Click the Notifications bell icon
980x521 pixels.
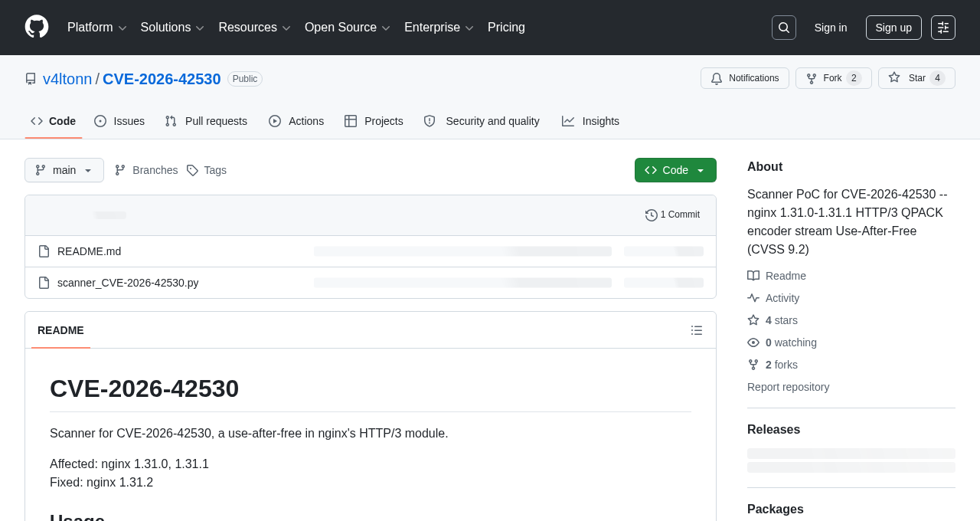click(717, 78)
